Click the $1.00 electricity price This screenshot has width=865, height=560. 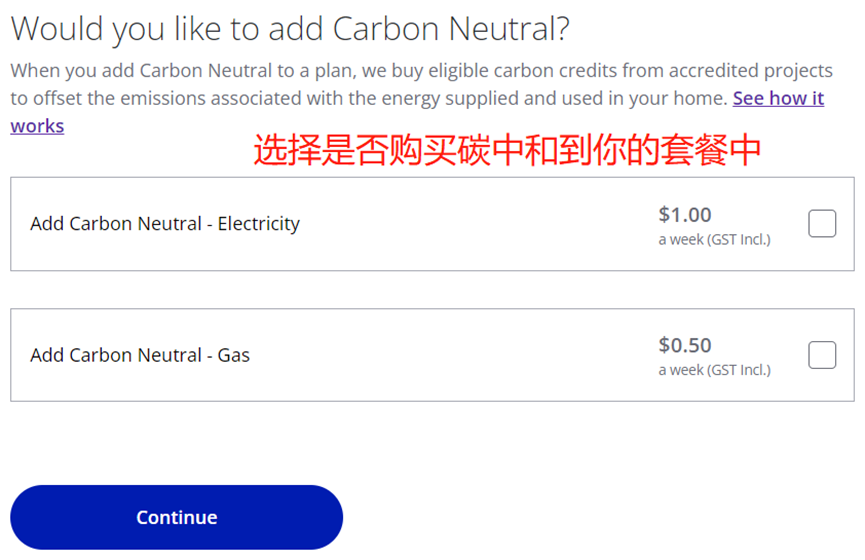pos(685,214)
